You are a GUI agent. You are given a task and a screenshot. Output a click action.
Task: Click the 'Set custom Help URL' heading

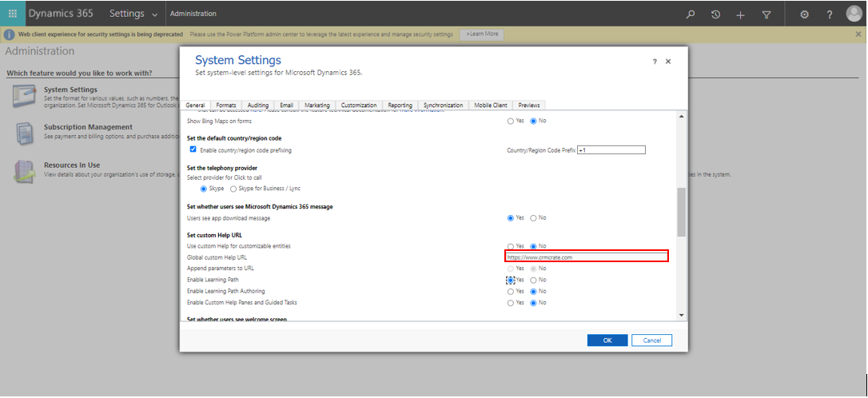(215, 235)
